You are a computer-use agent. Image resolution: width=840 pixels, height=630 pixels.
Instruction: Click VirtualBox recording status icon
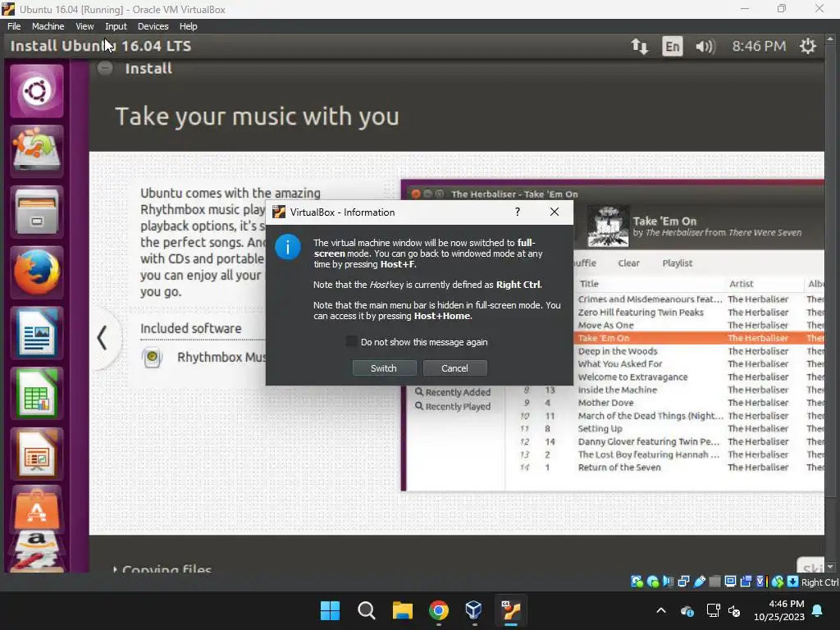pyautogui.click(x=746, y=582)
